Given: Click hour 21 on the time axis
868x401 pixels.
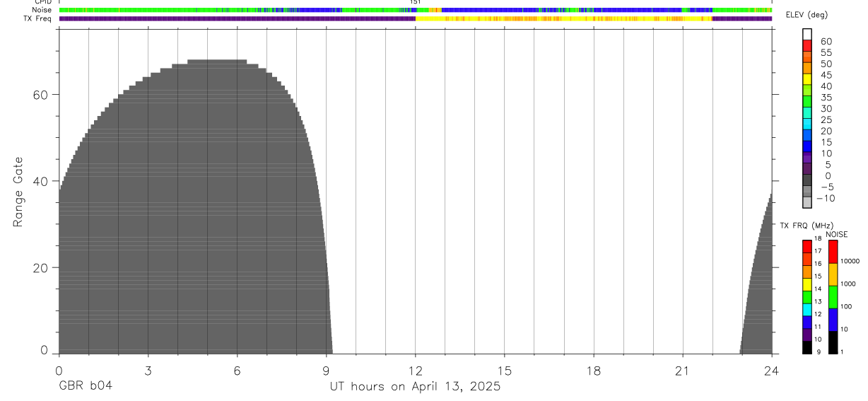Looking at the screenshot, I should pyautogui.click(x=683, y=370).
